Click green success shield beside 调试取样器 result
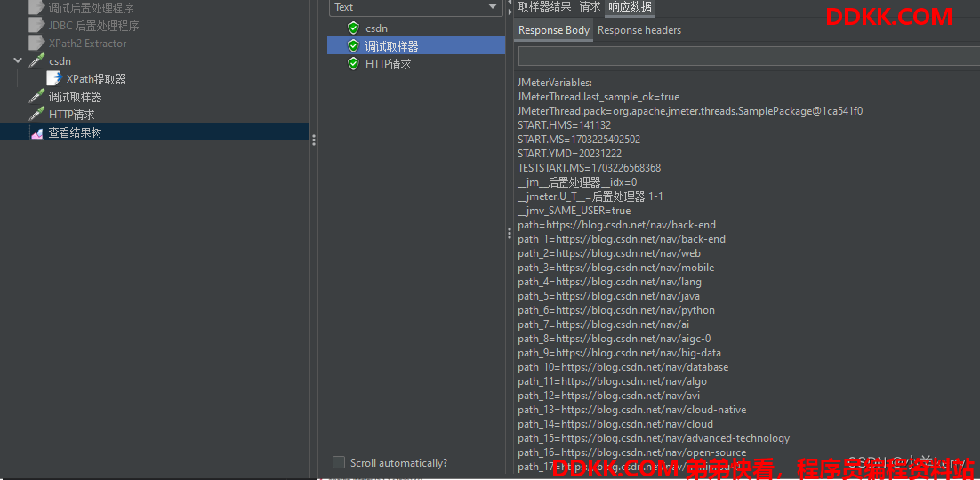Screen dimensions: 980x480 [354, 45]
